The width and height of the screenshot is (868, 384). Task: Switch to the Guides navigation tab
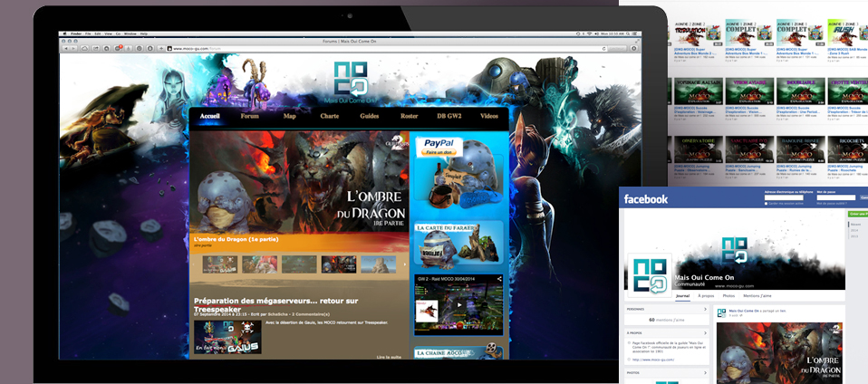point(369,117)
